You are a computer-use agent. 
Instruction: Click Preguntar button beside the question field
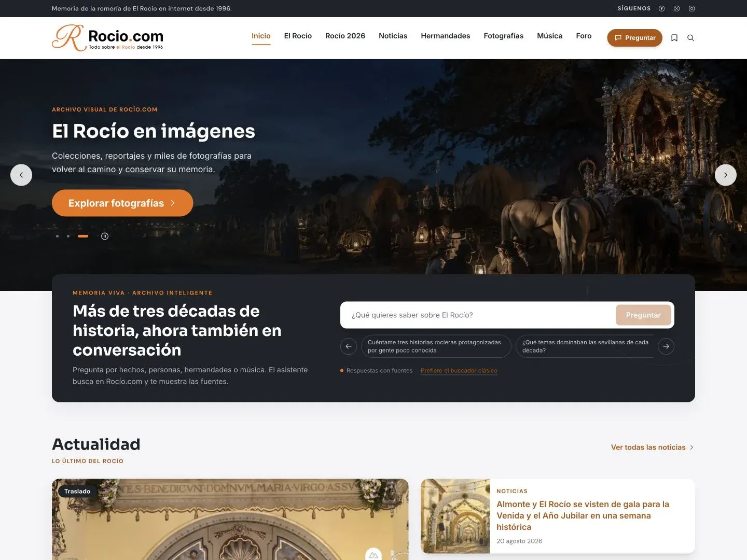(643, 315)
